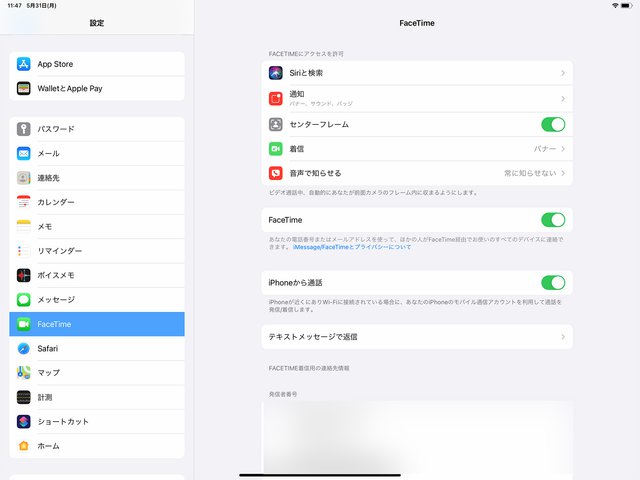Open マップ settings row
The width and height of the screenshot is (640, 480).
click(x=97, y=373)
